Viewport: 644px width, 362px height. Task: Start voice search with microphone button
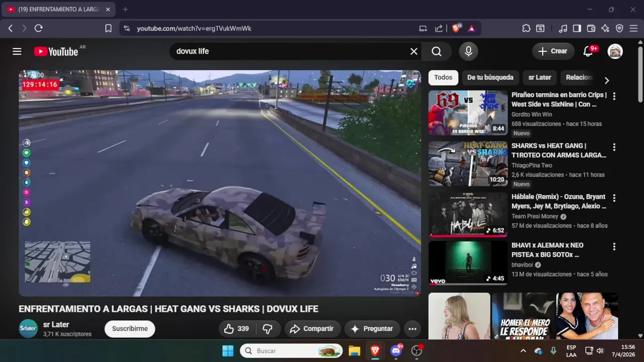coord(468,51)
